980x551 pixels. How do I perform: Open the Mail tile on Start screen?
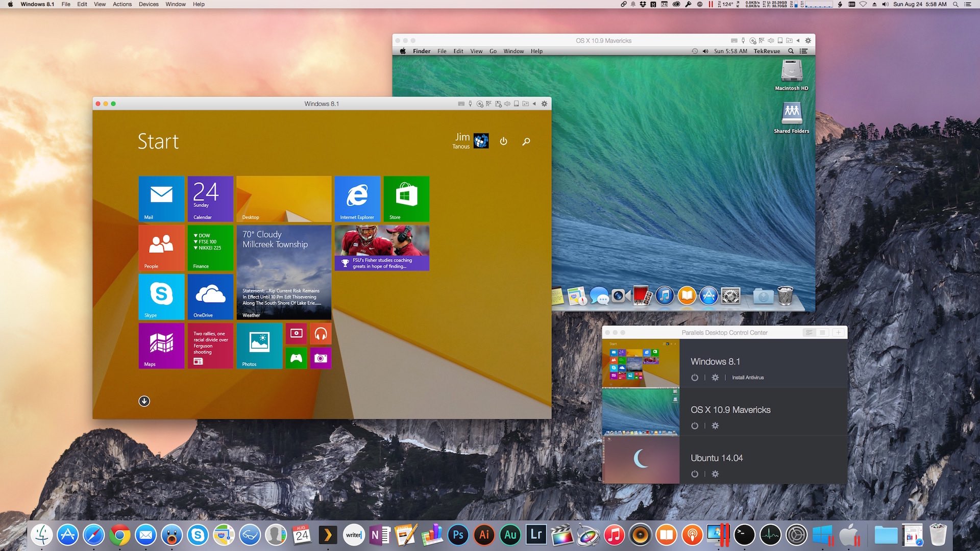click(161, 198)
